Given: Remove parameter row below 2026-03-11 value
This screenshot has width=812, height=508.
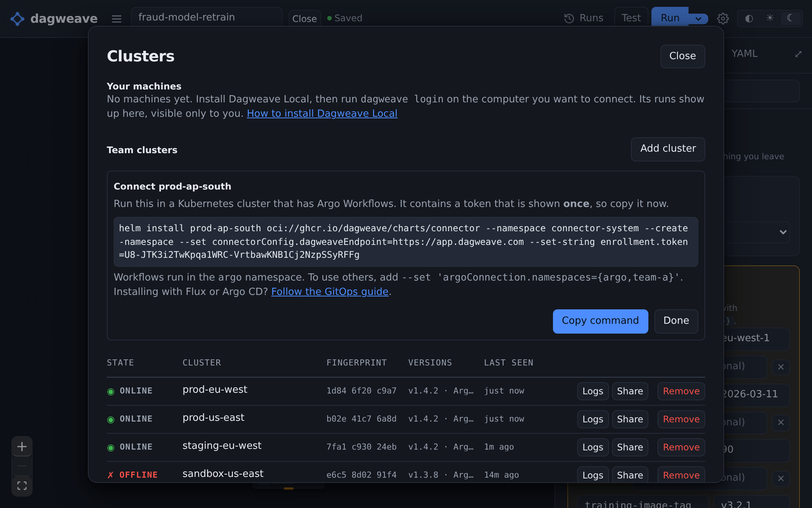Looking at the screenshot, I should (x=781, y=422).
